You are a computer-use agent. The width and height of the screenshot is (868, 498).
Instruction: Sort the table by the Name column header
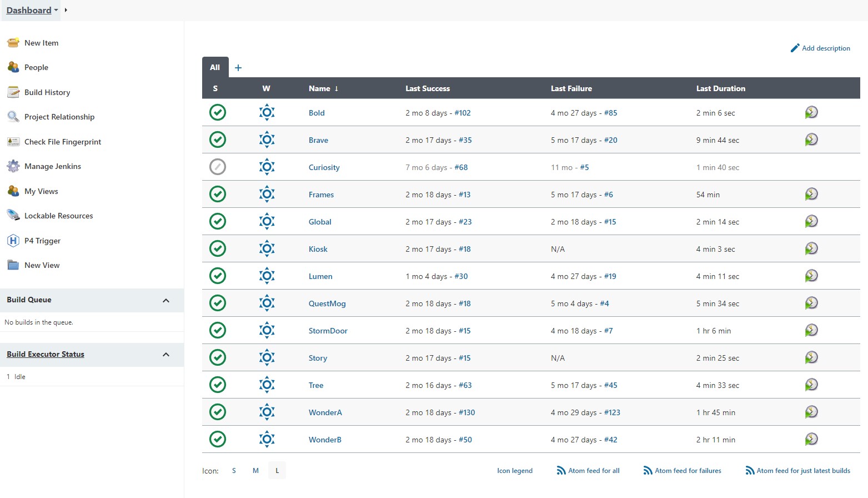[x=319, y=88]
